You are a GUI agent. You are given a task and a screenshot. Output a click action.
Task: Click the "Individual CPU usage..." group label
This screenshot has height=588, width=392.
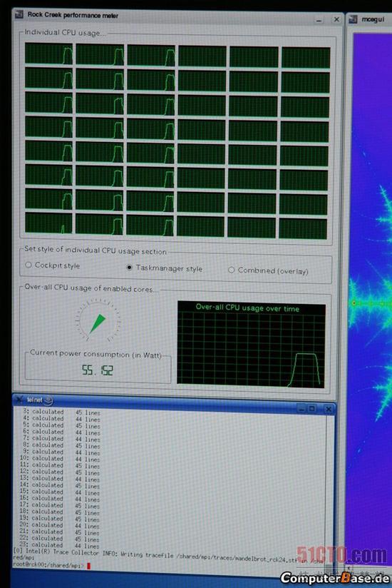pos(65,33)
